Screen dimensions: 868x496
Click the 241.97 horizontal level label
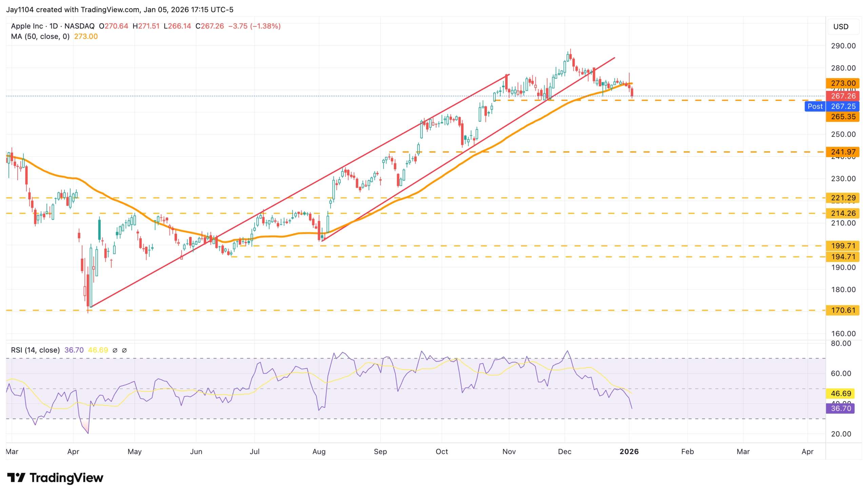(x=843, y=152)
